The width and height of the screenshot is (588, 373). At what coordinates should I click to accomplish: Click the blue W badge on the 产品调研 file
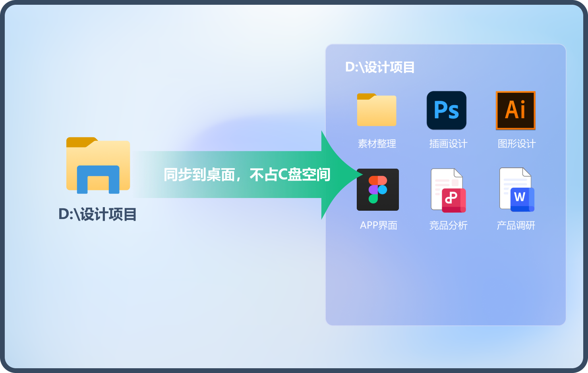tap(521, 198)
